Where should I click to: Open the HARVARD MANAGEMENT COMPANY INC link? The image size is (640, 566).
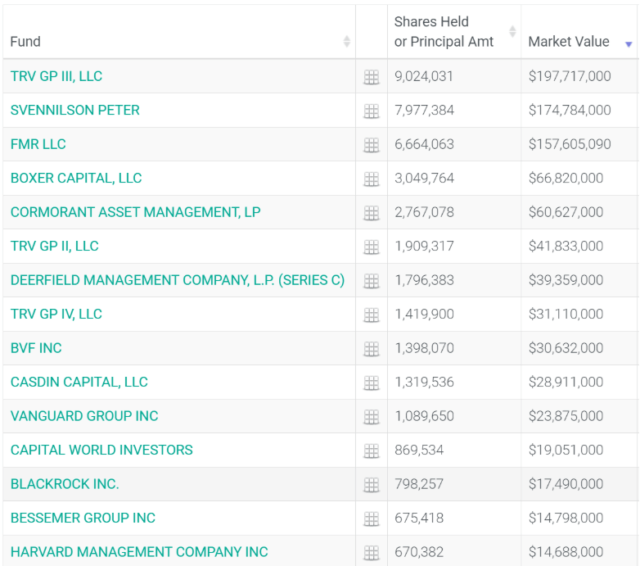pos(139,552)
